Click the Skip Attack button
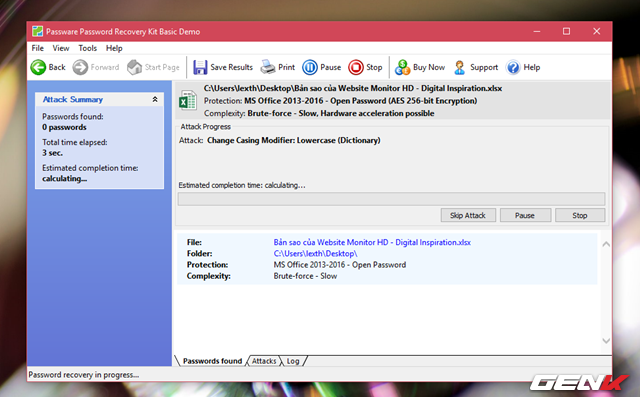640x397 pixels. (468, 215)
